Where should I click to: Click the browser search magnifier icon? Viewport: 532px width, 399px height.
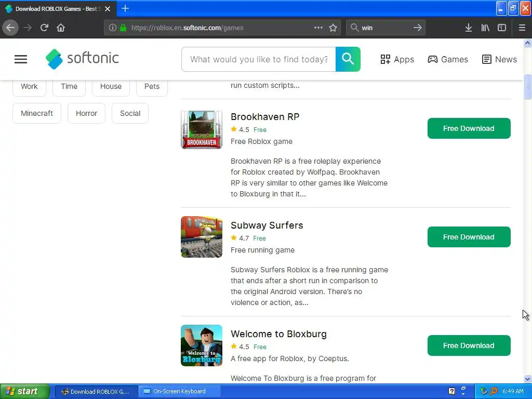(354, 28)
